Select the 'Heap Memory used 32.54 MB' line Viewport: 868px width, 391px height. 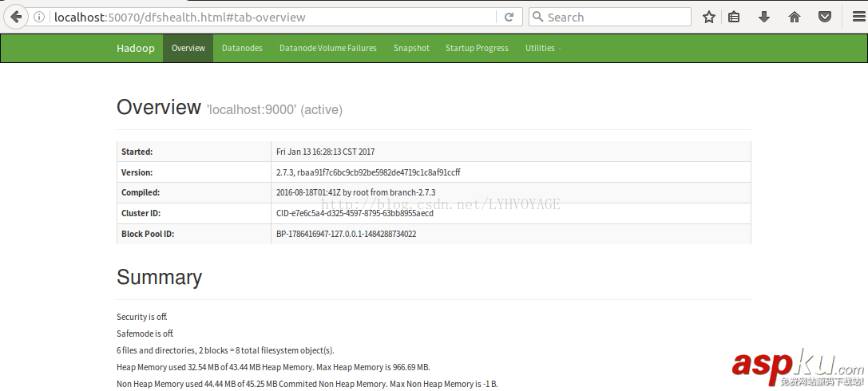click(273, 367)
